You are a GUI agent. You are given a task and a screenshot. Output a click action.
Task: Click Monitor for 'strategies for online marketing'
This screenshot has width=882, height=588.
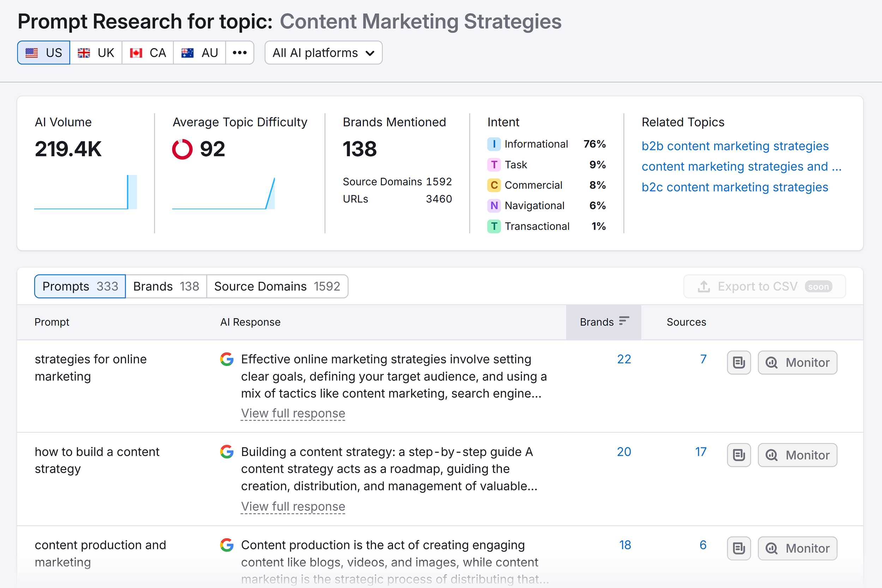pyautogui.click(x=797, y=362)
